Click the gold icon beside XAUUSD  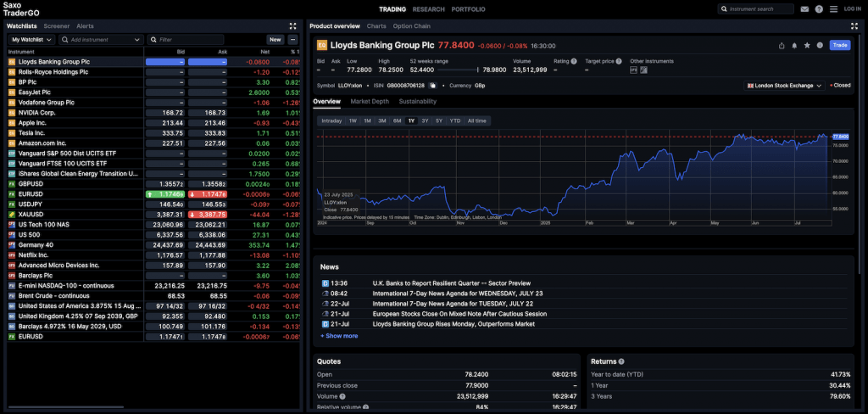pos(12,215)
